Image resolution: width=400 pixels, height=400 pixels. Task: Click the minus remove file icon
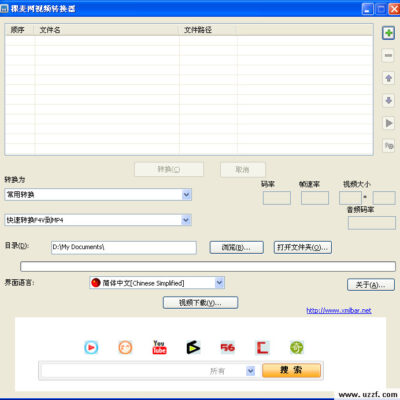(x=388, y=55)
